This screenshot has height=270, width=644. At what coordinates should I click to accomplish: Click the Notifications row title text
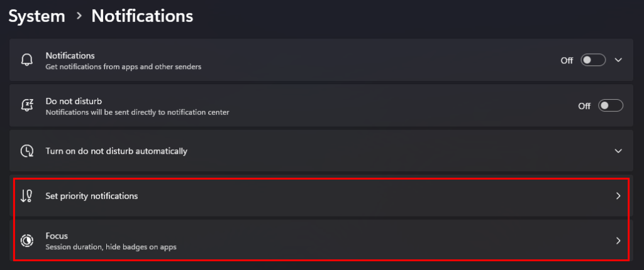click(70, 55)
